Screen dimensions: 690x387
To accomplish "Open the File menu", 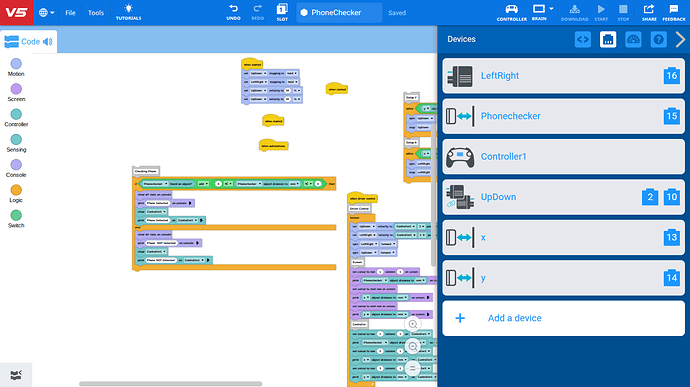I will click(70, 13).
